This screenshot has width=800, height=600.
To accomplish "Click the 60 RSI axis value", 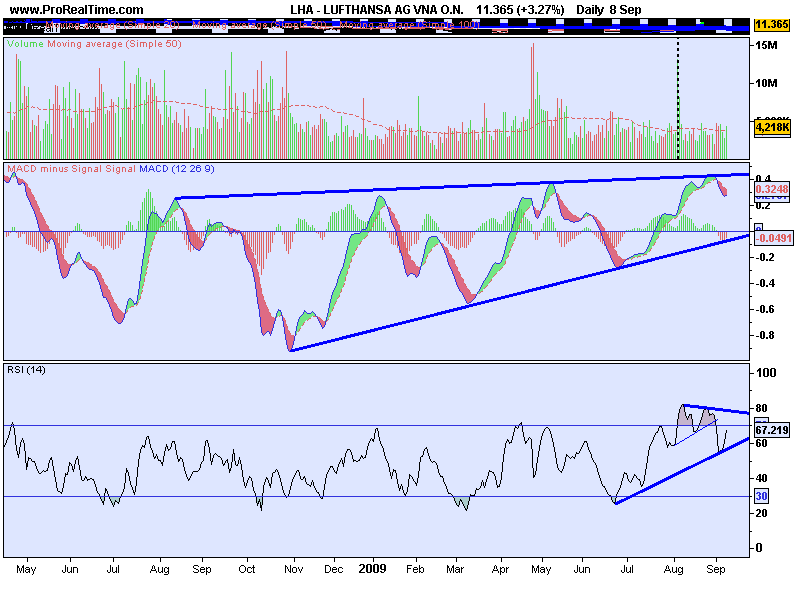I will (762, 443).
